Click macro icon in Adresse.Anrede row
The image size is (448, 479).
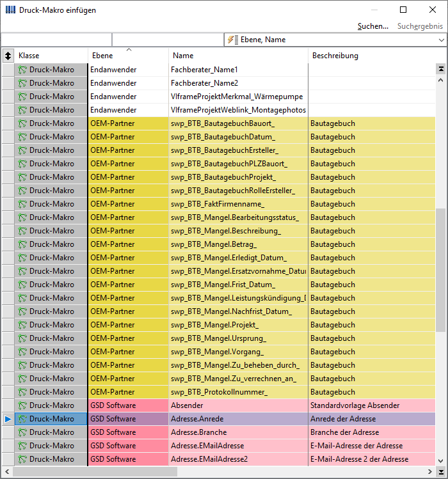coord(22,419)
